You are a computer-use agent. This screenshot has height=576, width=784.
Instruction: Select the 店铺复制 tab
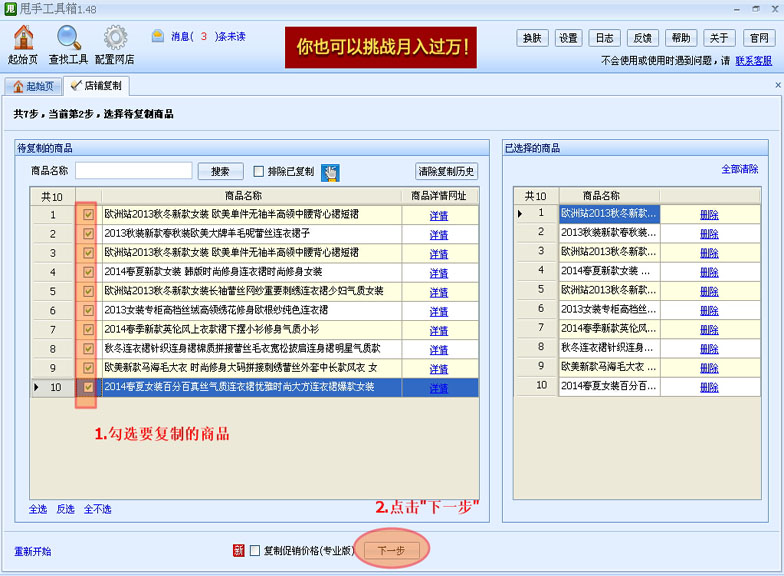(x=96, y=86)
